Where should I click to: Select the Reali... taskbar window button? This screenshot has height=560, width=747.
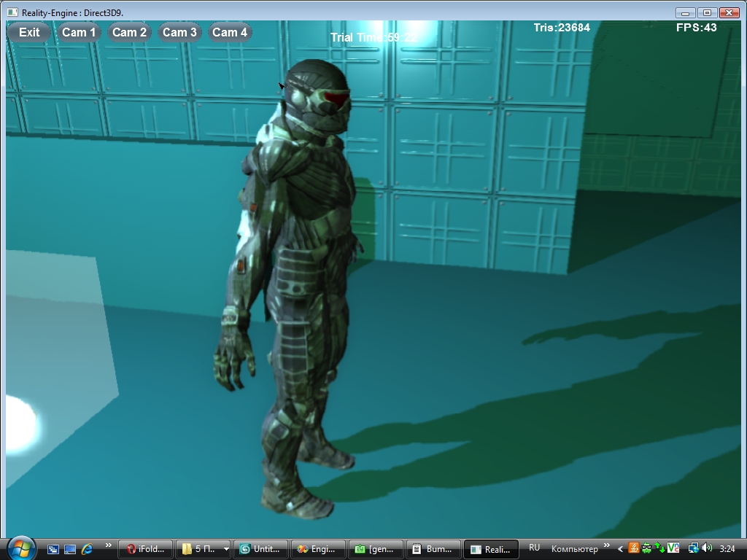[x=491, y=549]
